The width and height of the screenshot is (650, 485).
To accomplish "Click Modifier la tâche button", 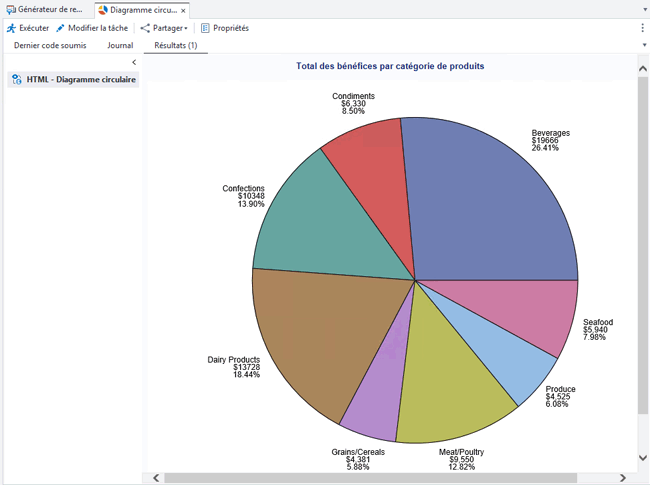I will click(x=92, y=28).
